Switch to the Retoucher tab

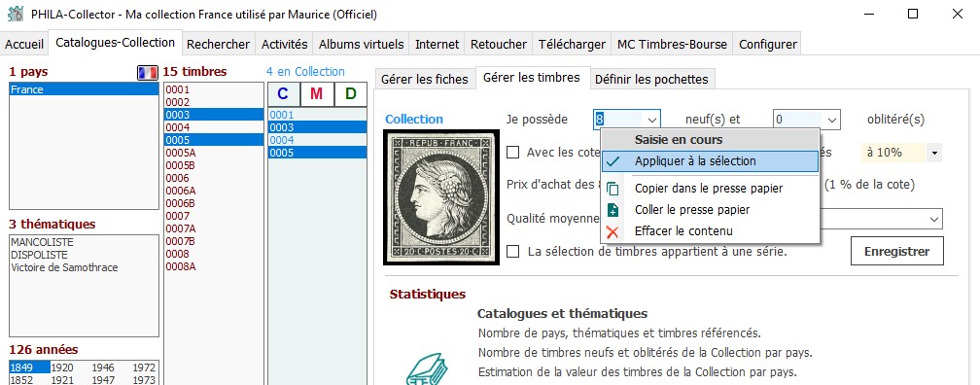pos(498,45)
